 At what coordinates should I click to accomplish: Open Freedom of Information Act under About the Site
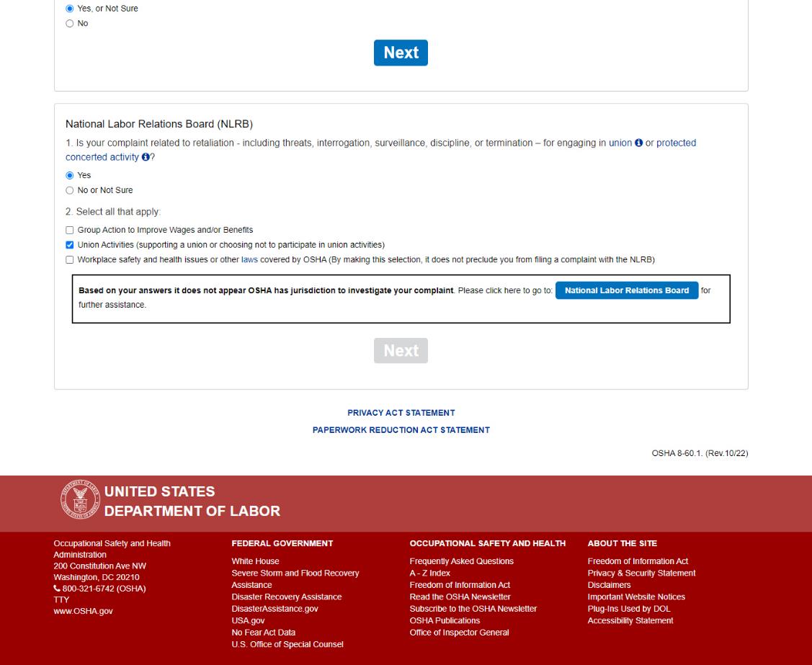pos(638,561)
